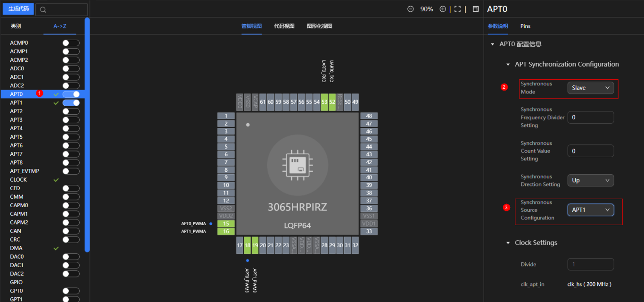Enable the ADC0 toggle switch
The height and width of the screenshot is (302, 644).
pyautogui.click(x=71, y=68)
